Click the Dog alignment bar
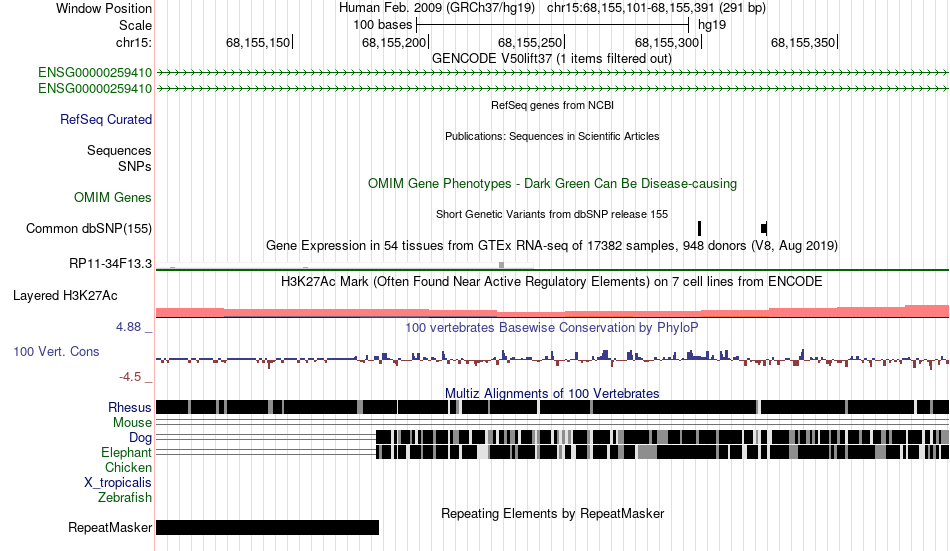 coord(662,437)
